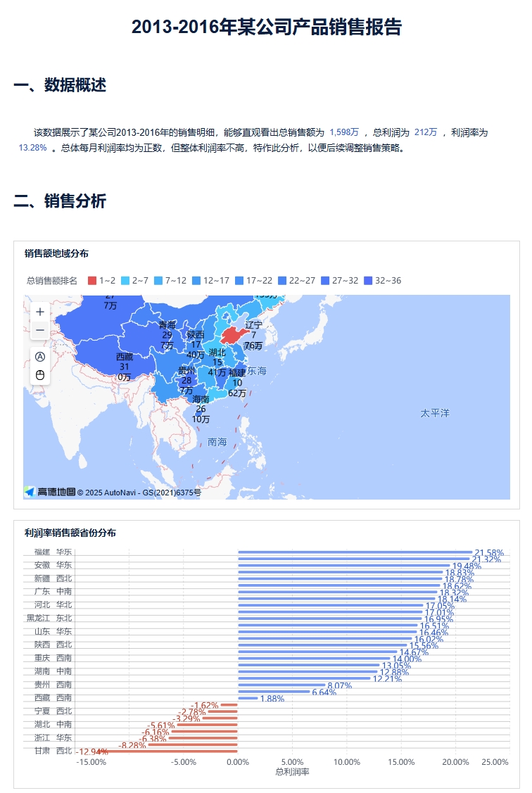
Task: Click the 212万 total profit value
Action: point(426,132)
